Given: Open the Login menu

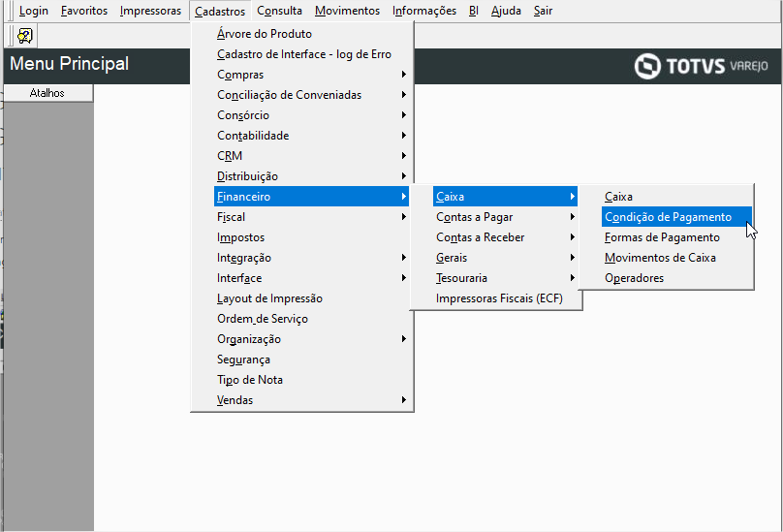Looking at the screenshot, I should pos(34,11).
